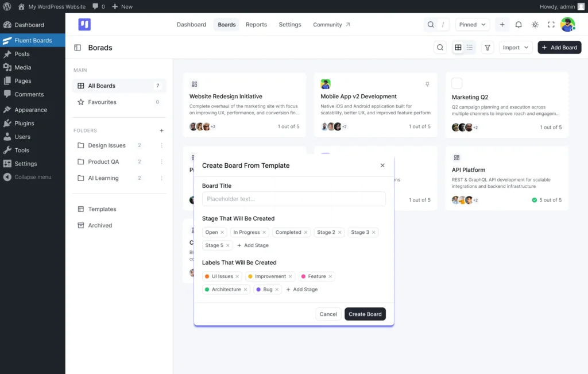588x374 pixels.
Task: Open Howdy, admin account menu
Action: pyautogui.click(x=562, y=6)
